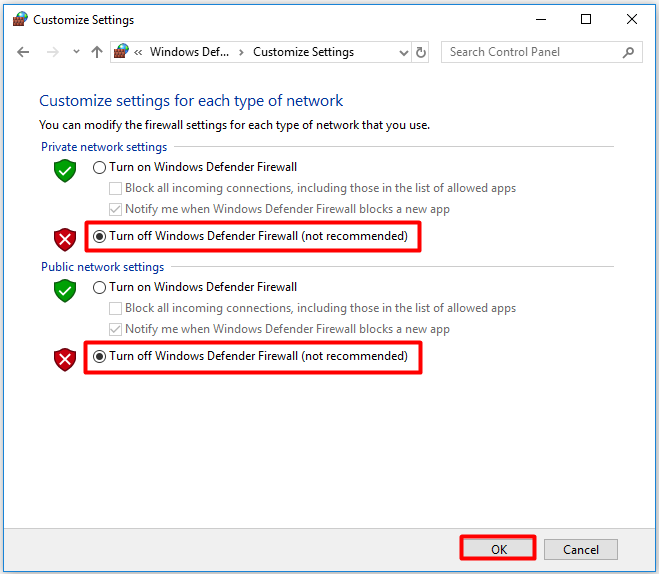Image resolution: width=659 pixels, height=574 pixels.
Task: Open the address bar history dropdown
Action: click(x=404, y=52)
